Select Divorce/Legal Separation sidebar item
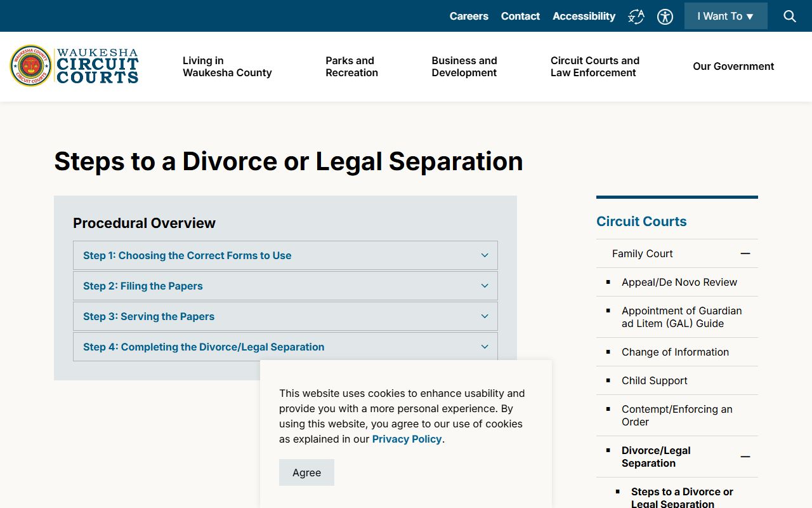 pyautogui.click(x=656, y=457)
